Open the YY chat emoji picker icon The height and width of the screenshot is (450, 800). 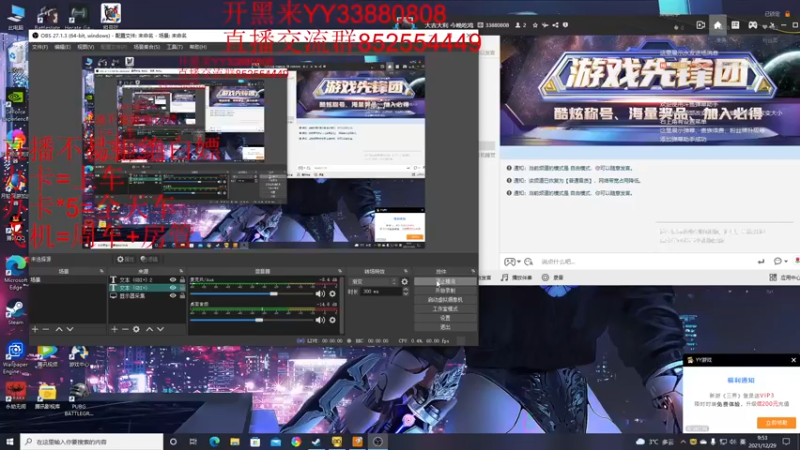tap(529, 262)
